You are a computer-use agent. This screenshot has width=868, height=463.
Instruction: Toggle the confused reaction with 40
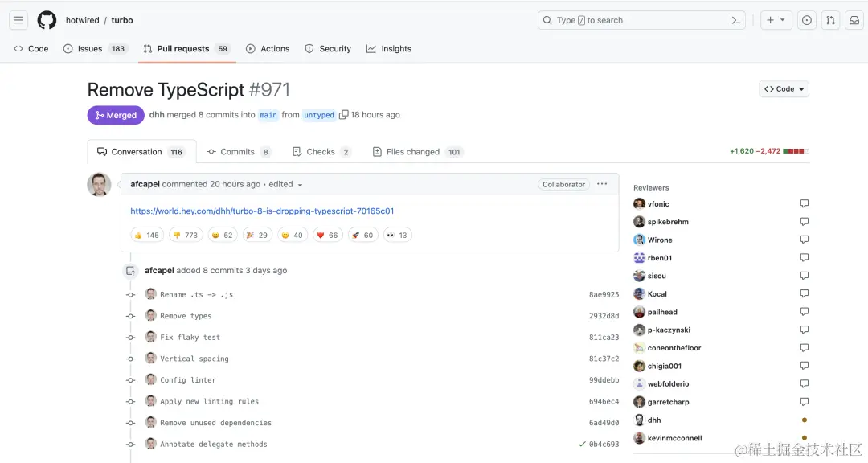293,235
